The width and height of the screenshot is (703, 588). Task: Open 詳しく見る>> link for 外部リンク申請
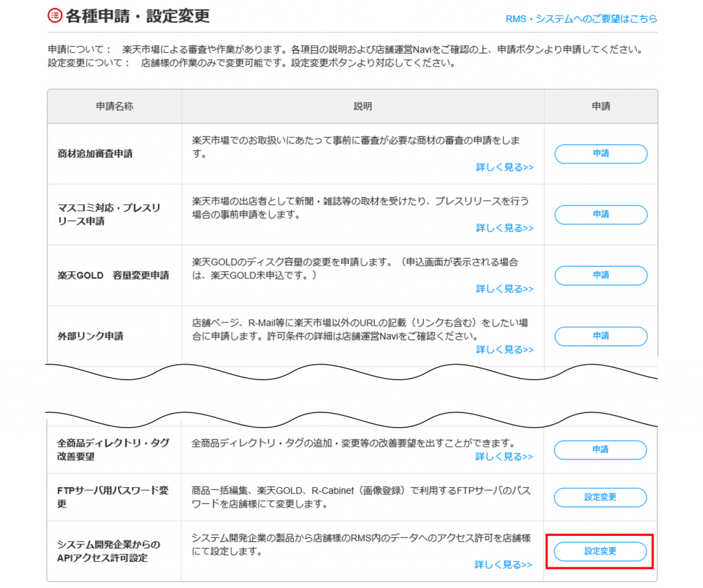tap(505, 349)
